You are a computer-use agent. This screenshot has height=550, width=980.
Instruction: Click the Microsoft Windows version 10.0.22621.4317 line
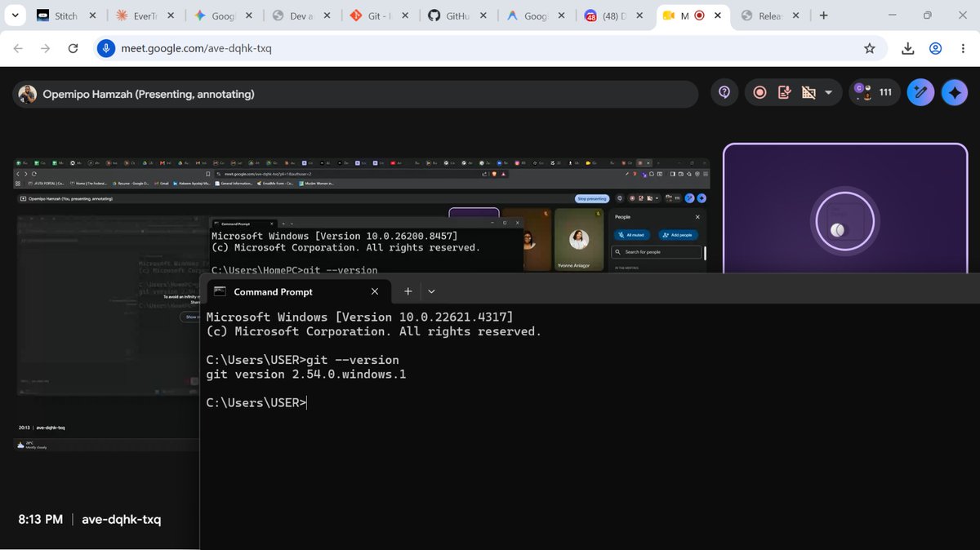(359, 317)
